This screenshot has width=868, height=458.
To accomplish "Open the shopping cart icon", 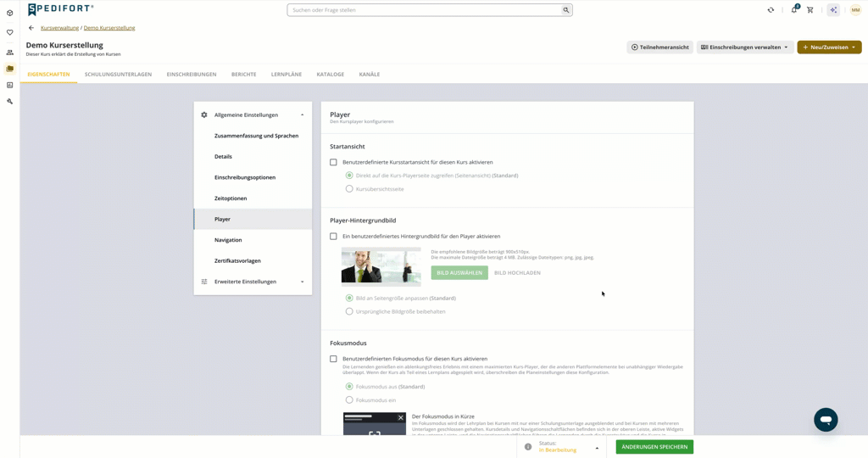I will [810, 10].
